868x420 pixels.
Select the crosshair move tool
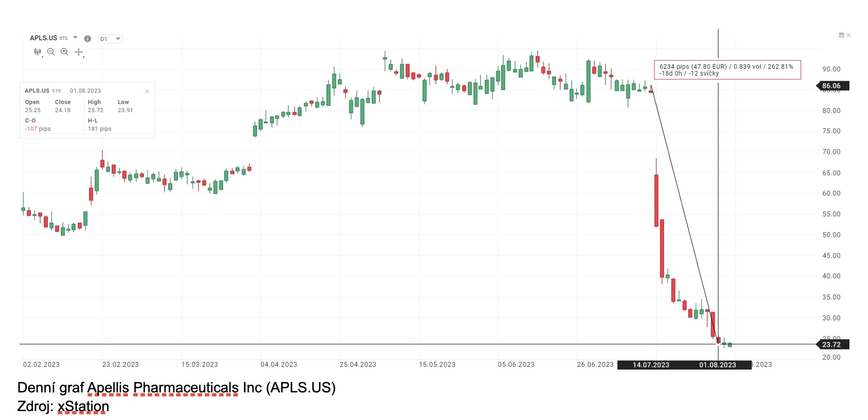click(78, 52)
